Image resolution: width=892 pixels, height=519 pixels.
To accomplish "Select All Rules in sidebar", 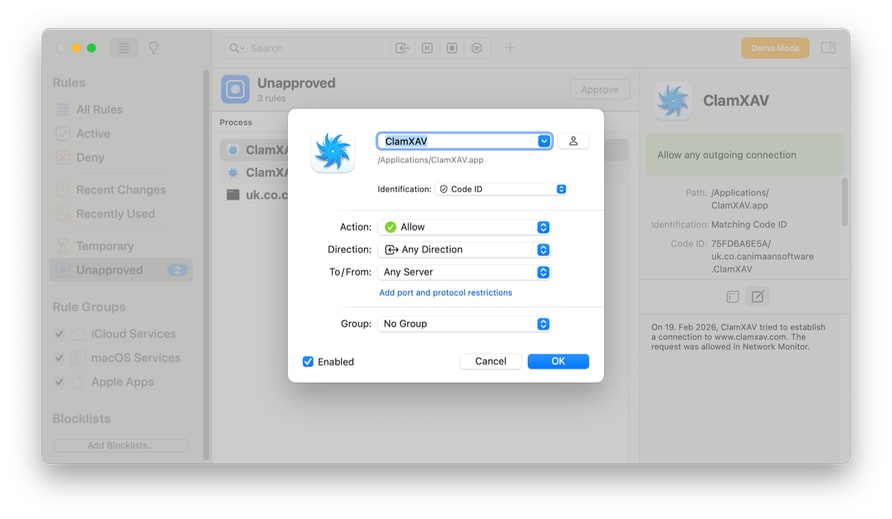I will coord(121,109).
